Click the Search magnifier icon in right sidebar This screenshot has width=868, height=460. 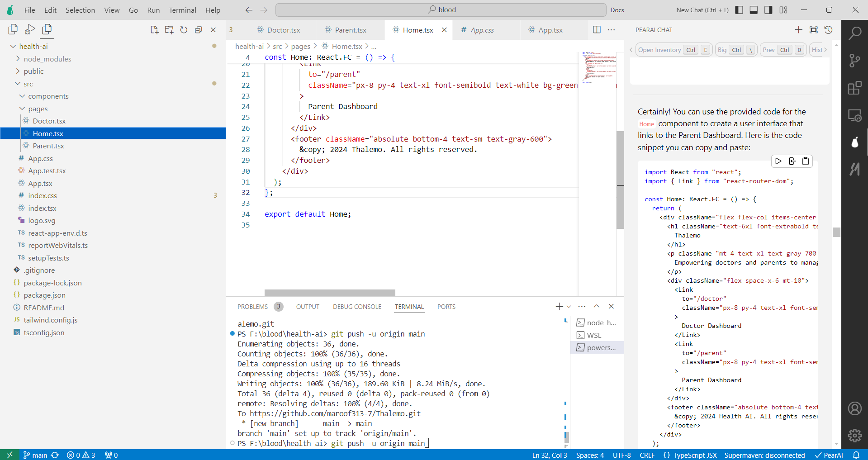(x=854, y=33)
